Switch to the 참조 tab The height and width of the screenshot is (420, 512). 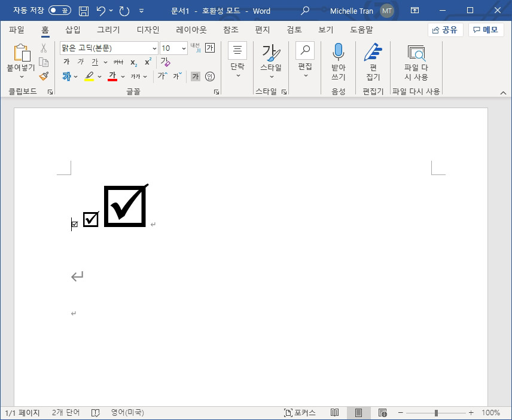[231, 30]
